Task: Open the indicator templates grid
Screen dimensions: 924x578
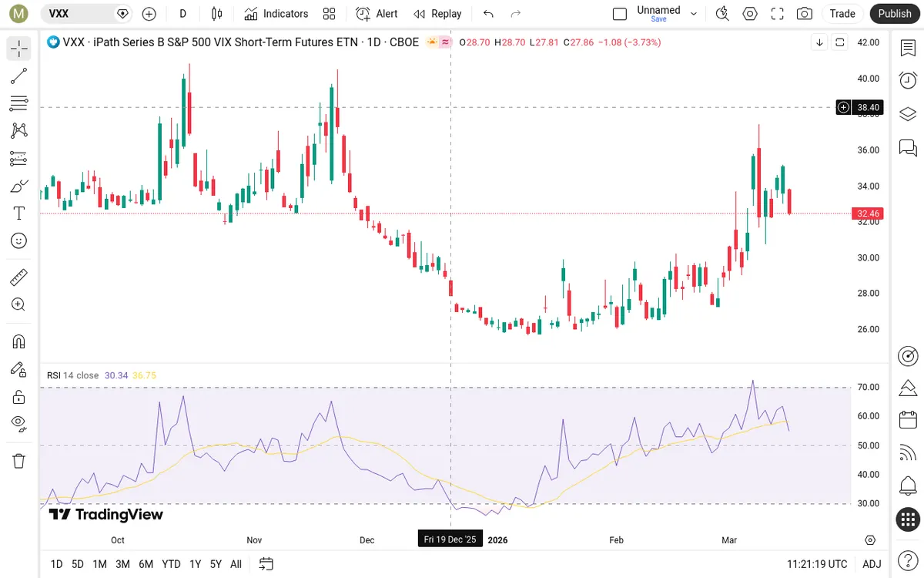Action: click(x=330, y=14)
